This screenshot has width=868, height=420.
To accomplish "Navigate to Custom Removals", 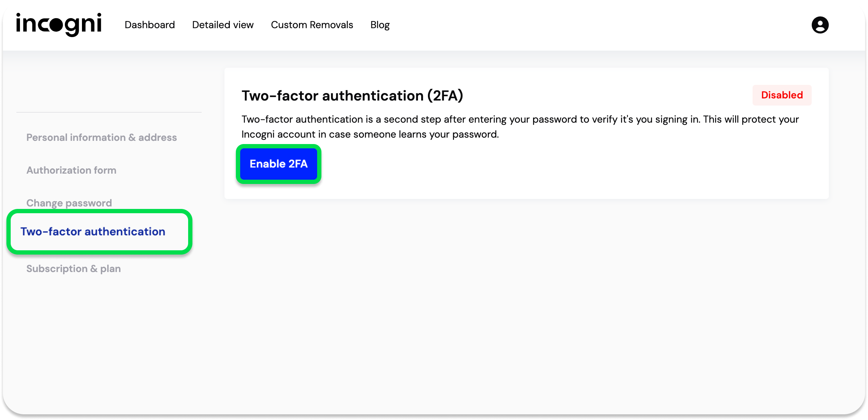I will (312, 25).
